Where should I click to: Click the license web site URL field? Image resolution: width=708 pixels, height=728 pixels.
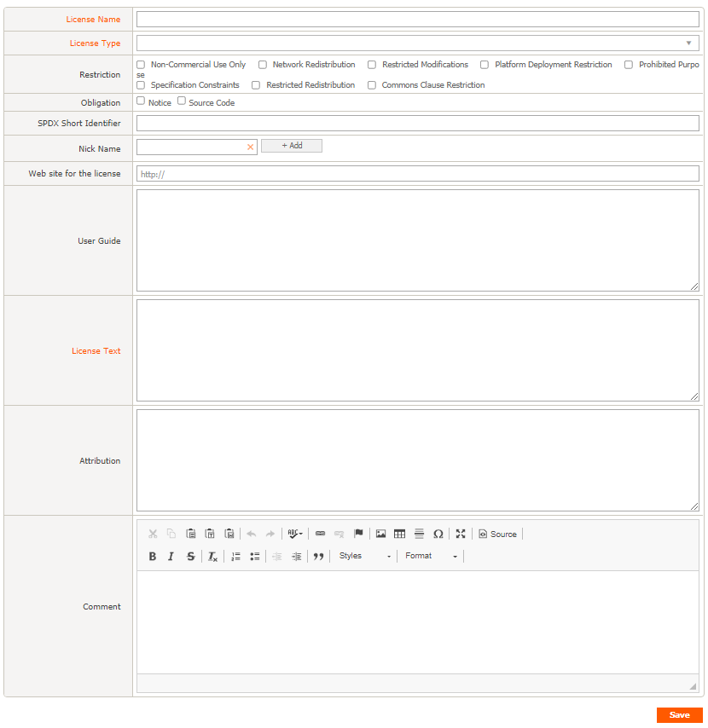click(418, 174)
